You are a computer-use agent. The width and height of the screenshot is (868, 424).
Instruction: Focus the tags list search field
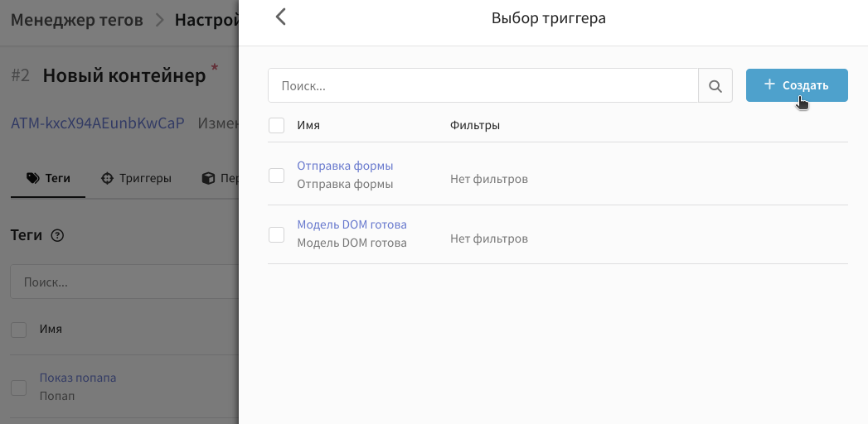click(x=124, y=282)
